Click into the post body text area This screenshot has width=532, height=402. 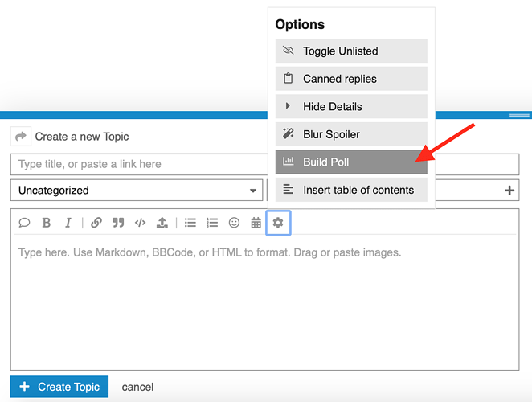coord(264,302)
